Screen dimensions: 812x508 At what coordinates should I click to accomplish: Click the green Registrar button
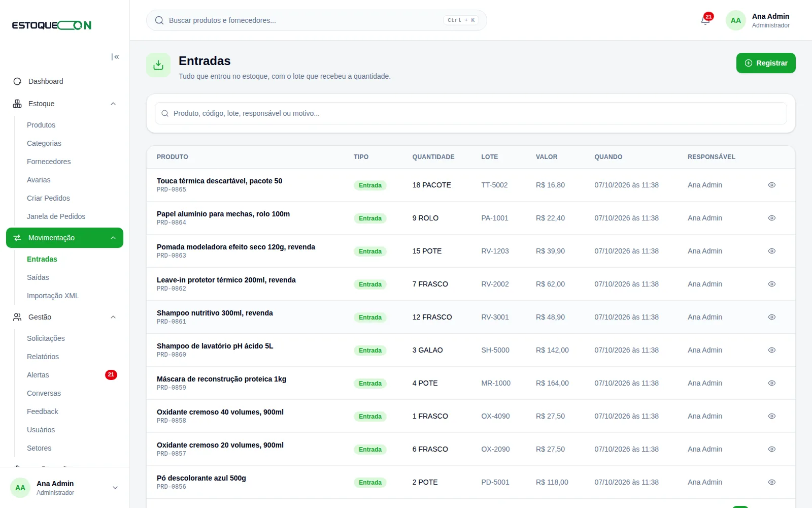766,63
